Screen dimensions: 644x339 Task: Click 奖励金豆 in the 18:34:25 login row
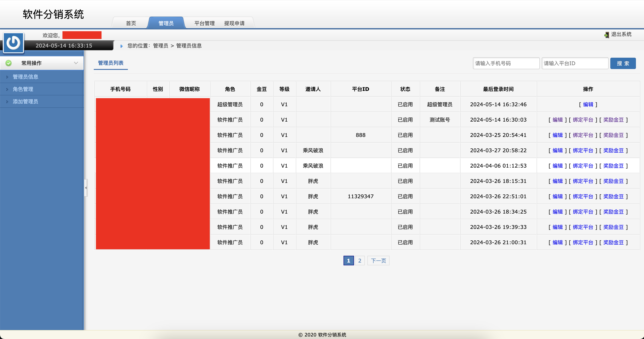click(x=614, y=212)
